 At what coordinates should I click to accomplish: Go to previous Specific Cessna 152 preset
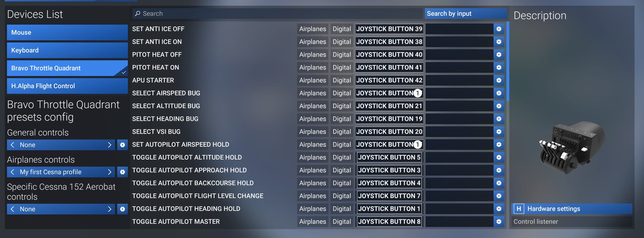(x=12, y=209)
